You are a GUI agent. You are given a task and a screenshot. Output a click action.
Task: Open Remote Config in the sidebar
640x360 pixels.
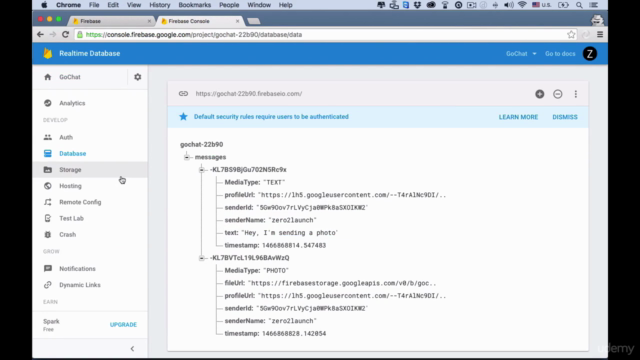click(x=90, y=202)
